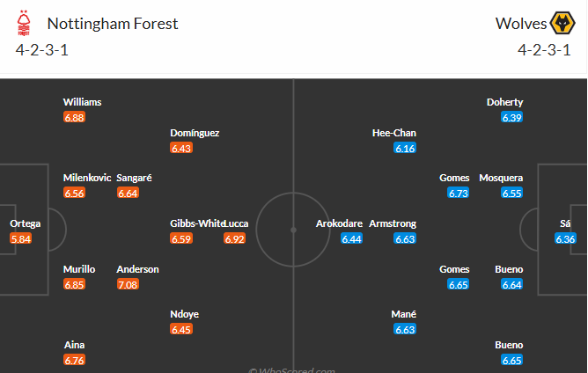Viewport: 588px width, 373px height.
Task: Click the WhoScored.com watermark text
Action: click(x=293, y=370)
